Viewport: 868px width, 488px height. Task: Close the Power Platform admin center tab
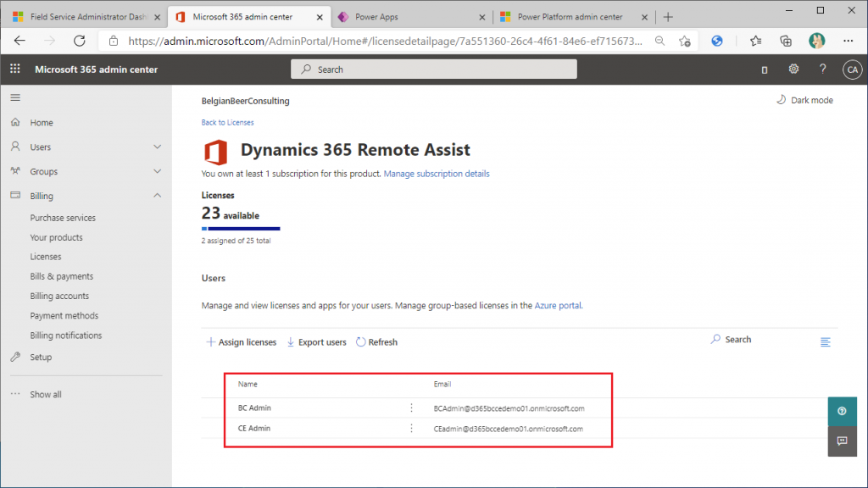click(644, 17)
